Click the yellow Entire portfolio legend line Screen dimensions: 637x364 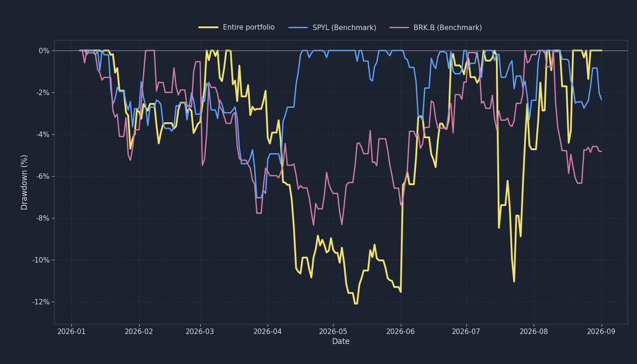click(x=208, y=27)
